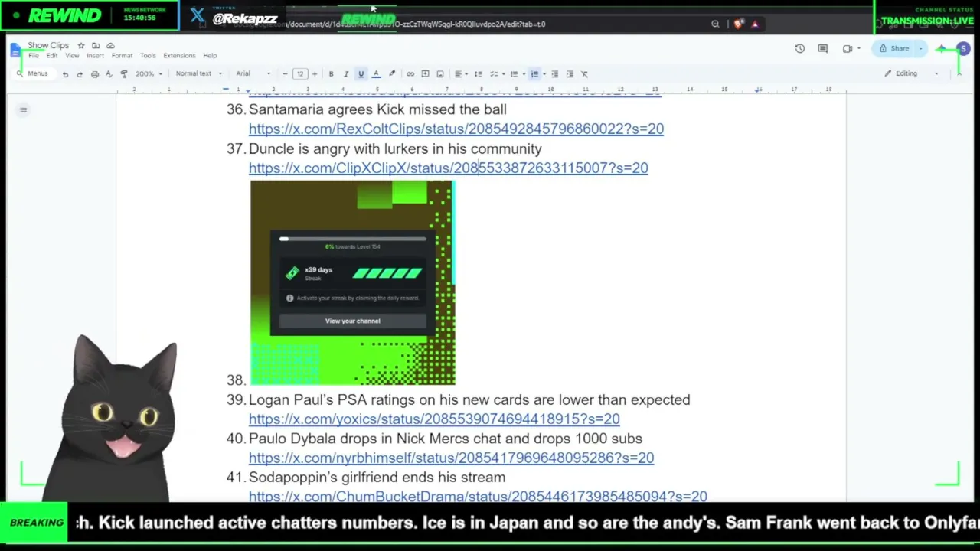Open the Extensions menu
Viewport: 980px width, 551px height.
pos(179,56)
